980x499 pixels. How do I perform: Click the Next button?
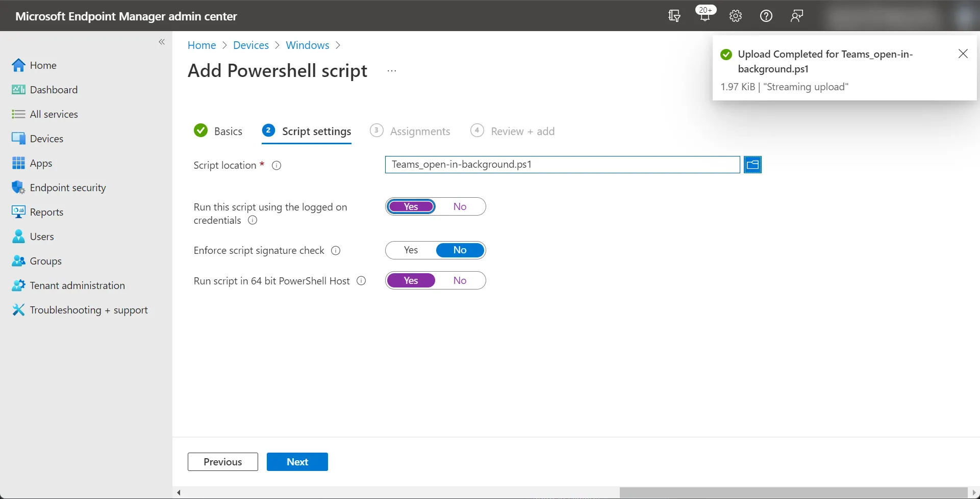pyautogui.click(x=297, y=462)
